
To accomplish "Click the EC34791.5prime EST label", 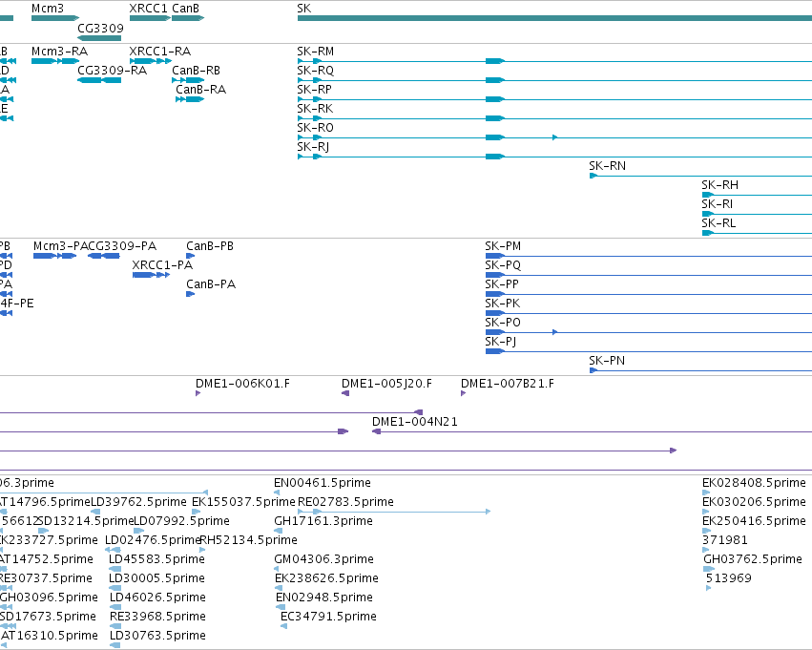I will [x=328, y=617].
